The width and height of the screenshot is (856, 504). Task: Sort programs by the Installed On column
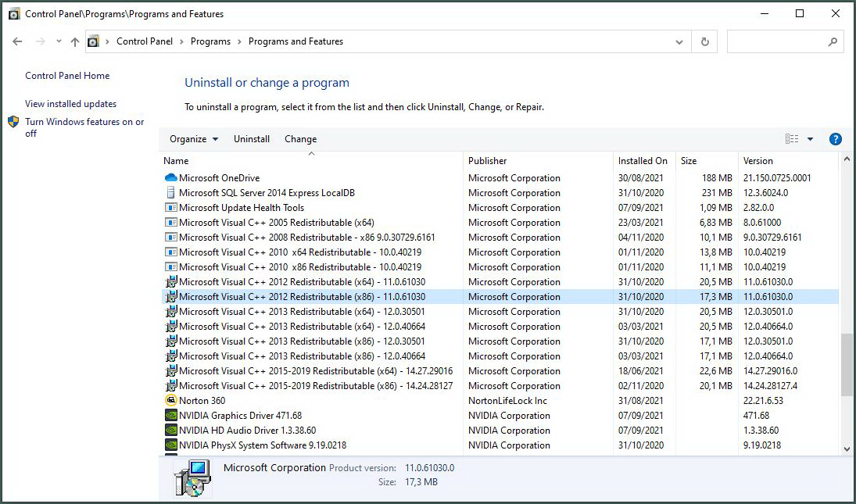643,160
